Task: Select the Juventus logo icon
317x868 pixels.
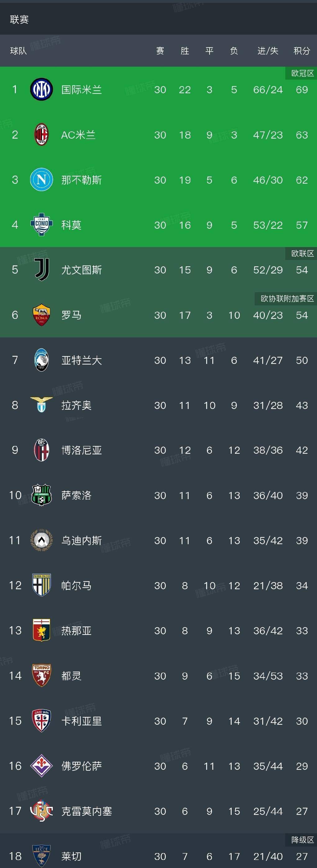Action: pos(41,269)
